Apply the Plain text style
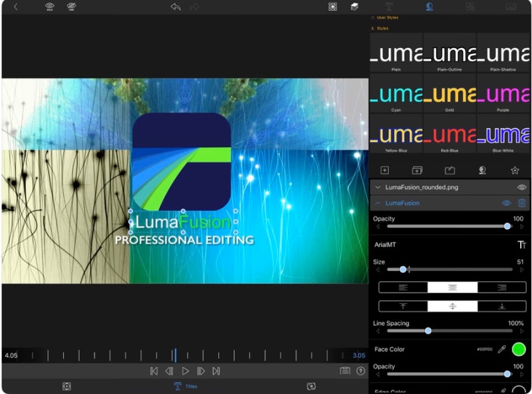This screenshot has width=532, height=394. (396, 53)
